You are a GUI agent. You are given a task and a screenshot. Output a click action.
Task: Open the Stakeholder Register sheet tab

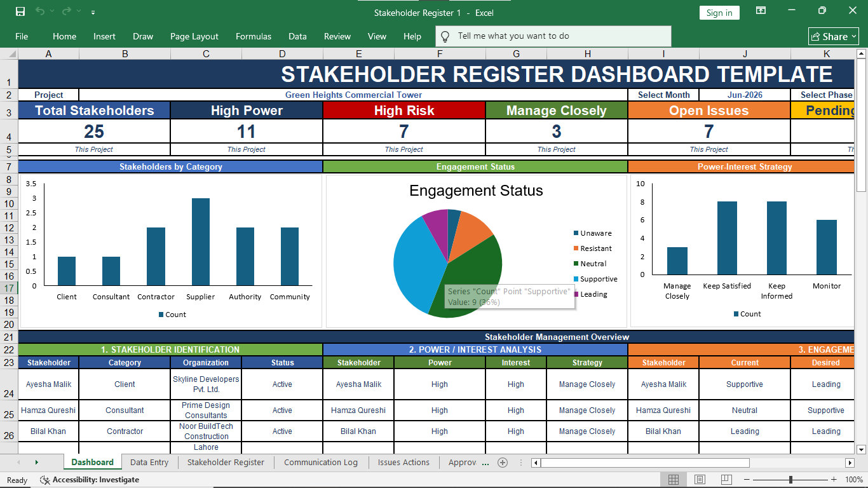coord(226,463)
